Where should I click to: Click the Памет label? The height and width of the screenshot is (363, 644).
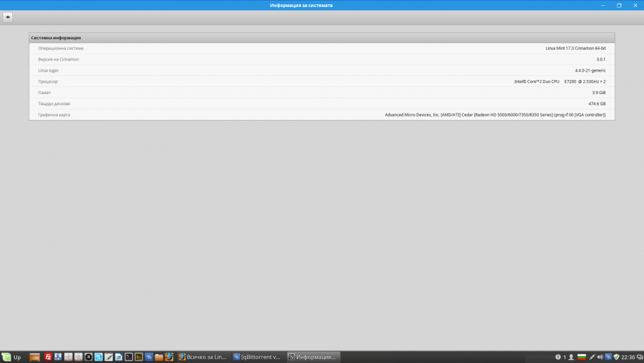pos(44,92)
